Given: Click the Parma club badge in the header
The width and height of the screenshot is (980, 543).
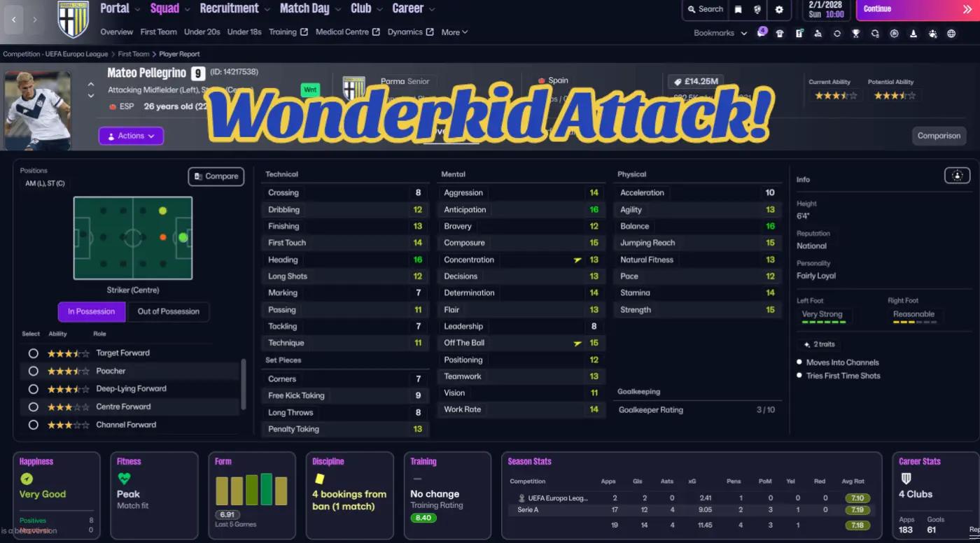Looking at the screenshot, I should click(73, 20).
